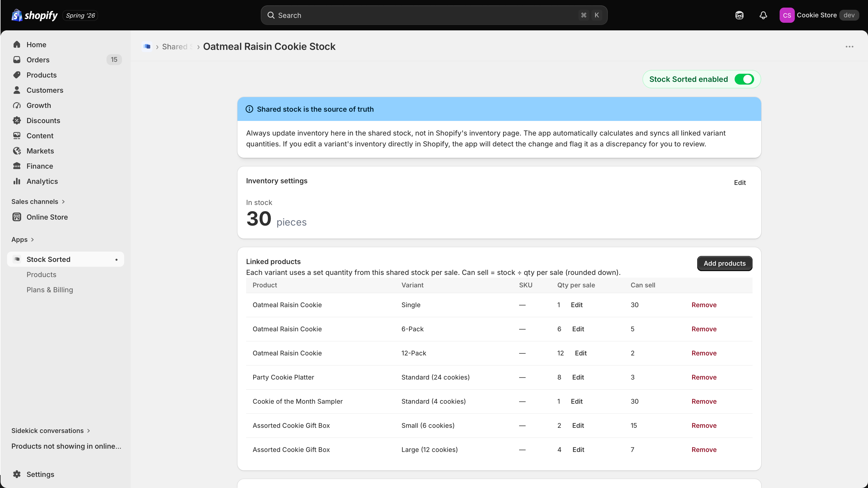The image size is (868, 488).
Task: Select the 'Cookie of the Month Sampler' cell
Action: [298, 401]
